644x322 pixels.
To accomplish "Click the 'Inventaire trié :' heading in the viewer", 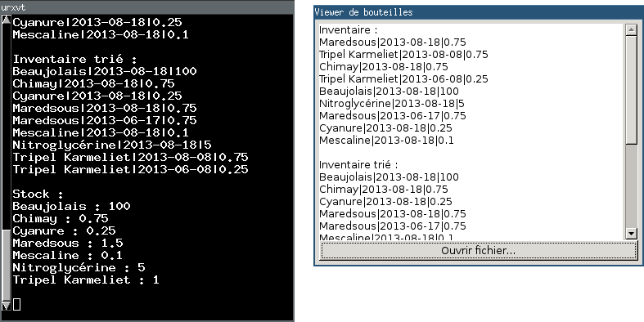I will pos(358,165).
